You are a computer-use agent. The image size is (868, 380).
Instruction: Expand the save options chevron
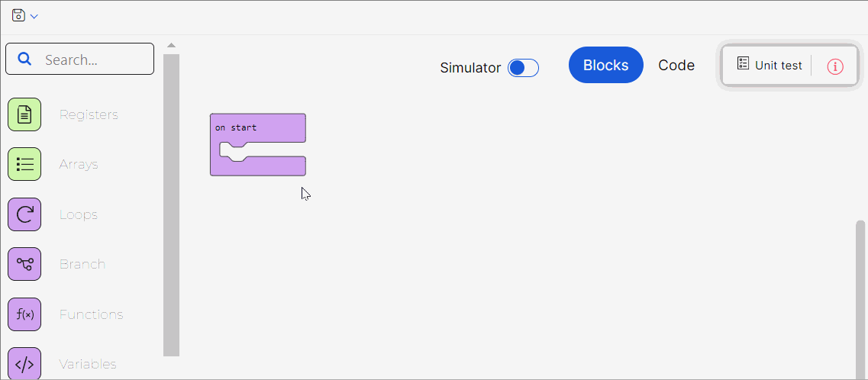pyautogui.click(x=34, y=16)
